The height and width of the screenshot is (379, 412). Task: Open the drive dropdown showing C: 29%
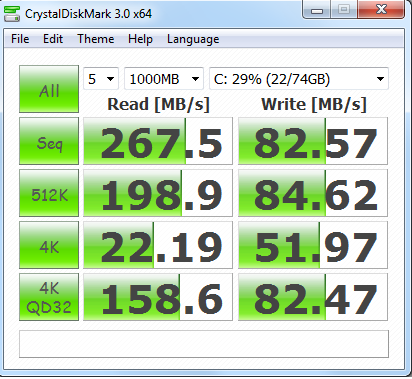pos(299,79)
